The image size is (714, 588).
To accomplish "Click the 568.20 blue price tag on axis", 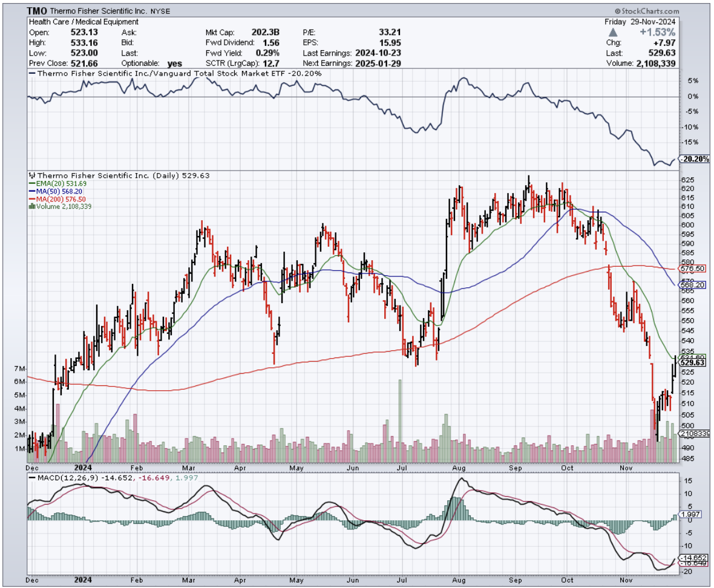I will pyautogui.click(x=693, y=284).
